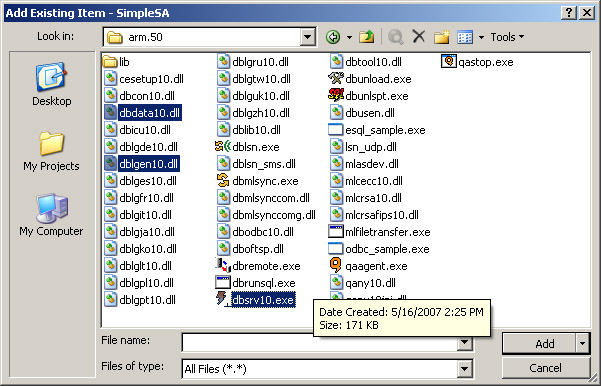Select the lib folder
This screenshot has width=601, height=386.
tap(117, 62)
